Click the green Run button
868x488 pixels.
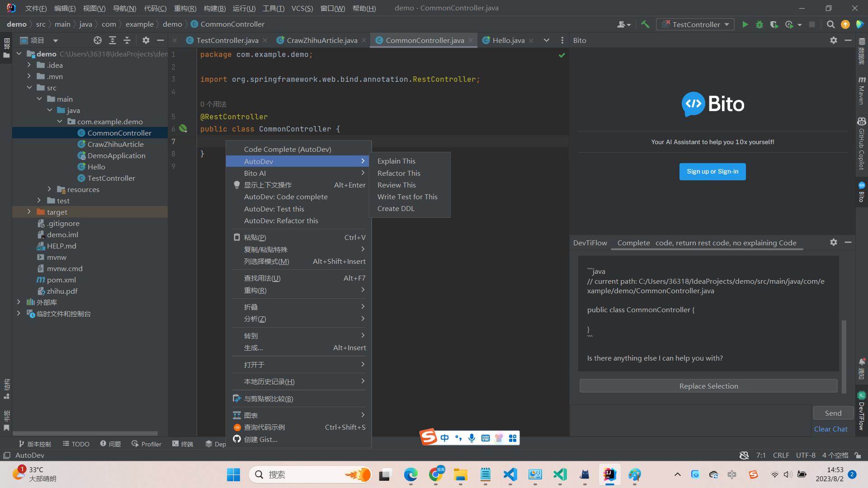[745, 24]
